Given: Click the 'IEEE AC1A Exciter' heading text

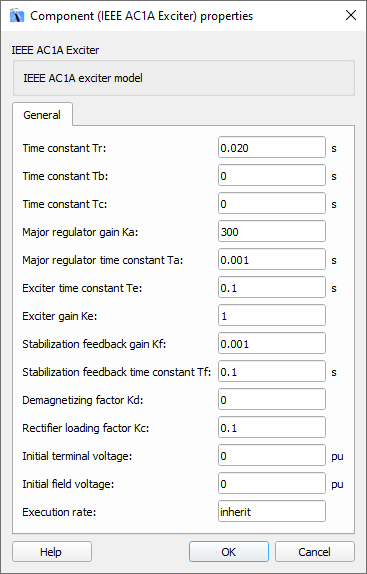Looking at the screenshot, I should click(55, 50).
